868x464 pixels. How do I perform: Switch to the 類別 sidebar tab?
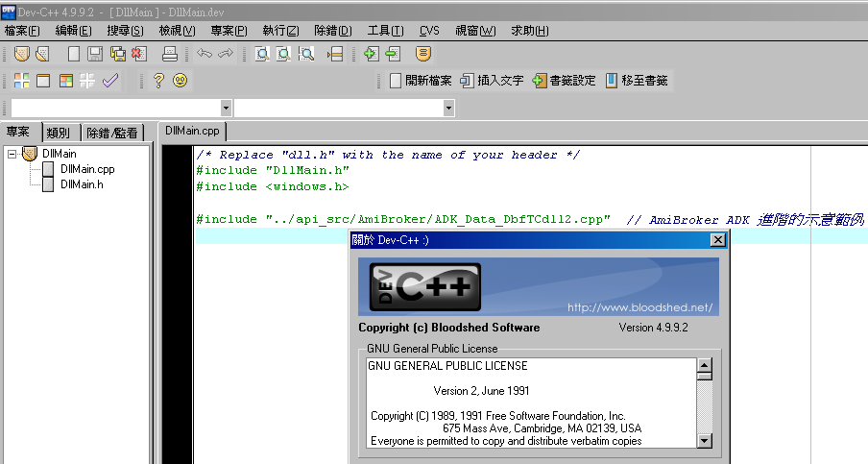(x=60, y=133)
